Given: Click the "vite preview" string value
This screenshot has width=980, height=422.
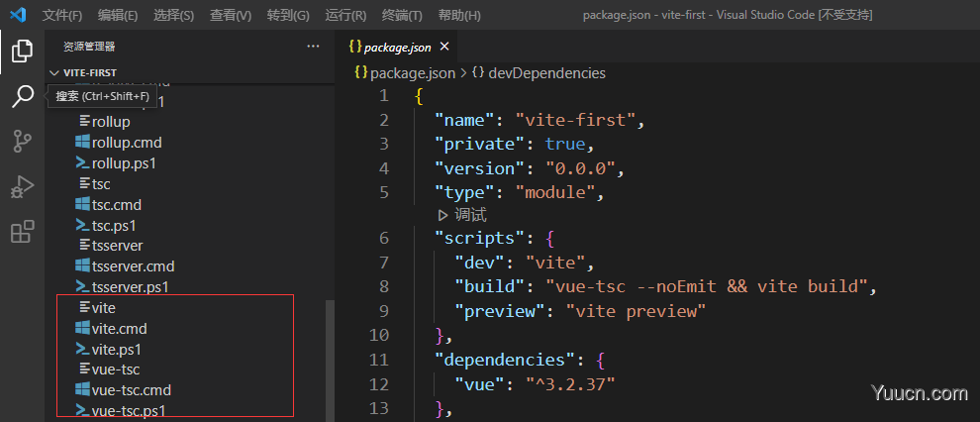Looking at the screenshot, I should coord(636,311).
